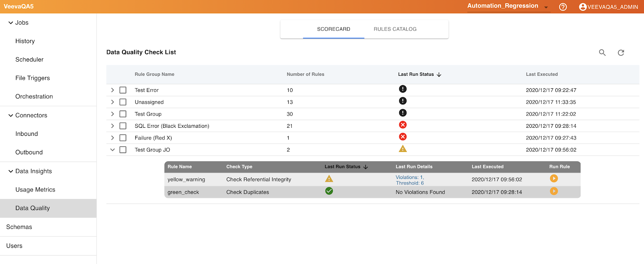
Task: Open the VEEVAQA5_ADMIN user account icon
Action: (x=582, y=7)
